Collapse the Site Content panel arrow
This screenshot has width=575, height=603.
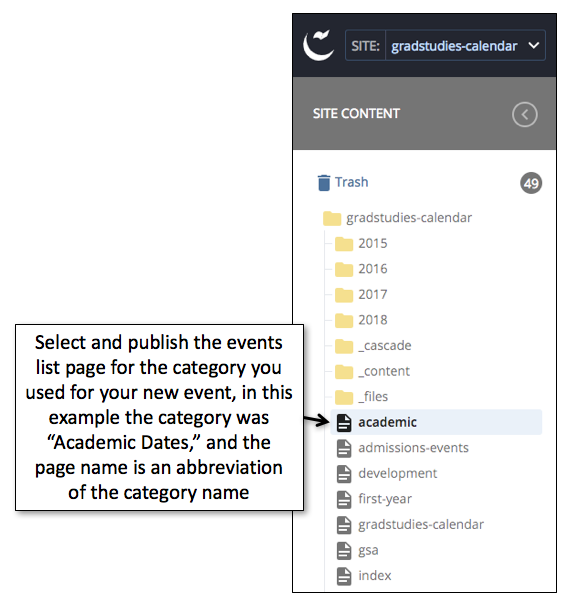click(x=525, y=114)
